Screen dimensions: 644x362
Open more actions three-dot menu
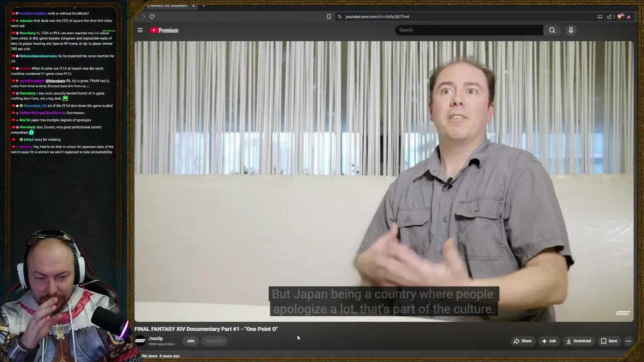pos(628,341)
